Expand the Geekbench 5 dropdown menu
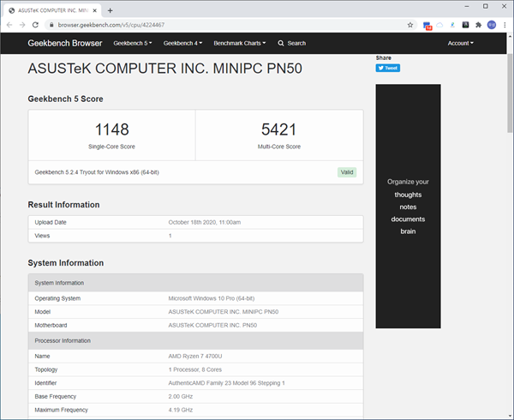 (133, 43)
